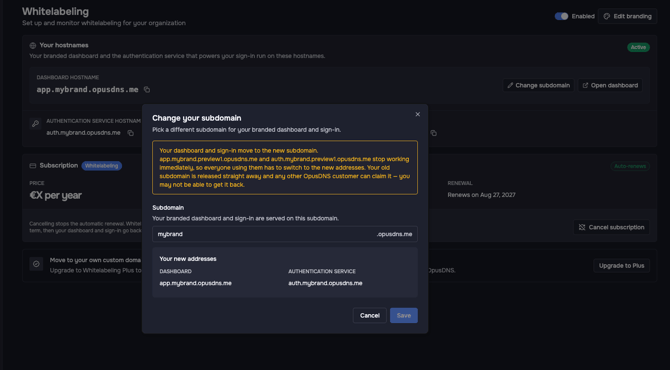Click copy icon right of dialog edge
The height and width of the screenshot is (370, 670).
[x=434, y=133]
